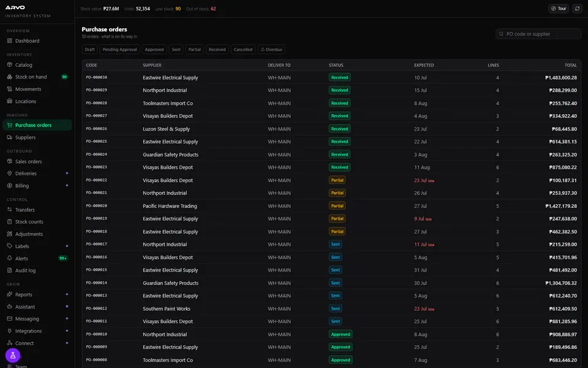The height and width of the screenshot is (368, 588).
Task: Open purchase order PO-000008
Action: pos(331,360)
